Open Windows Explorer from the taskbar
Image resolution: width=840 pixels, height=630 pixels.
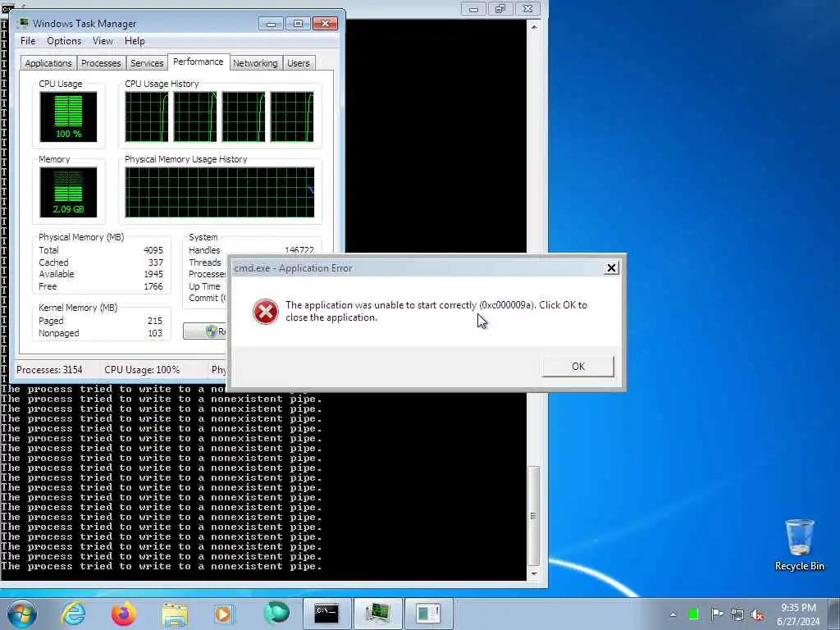click(175, 614)
